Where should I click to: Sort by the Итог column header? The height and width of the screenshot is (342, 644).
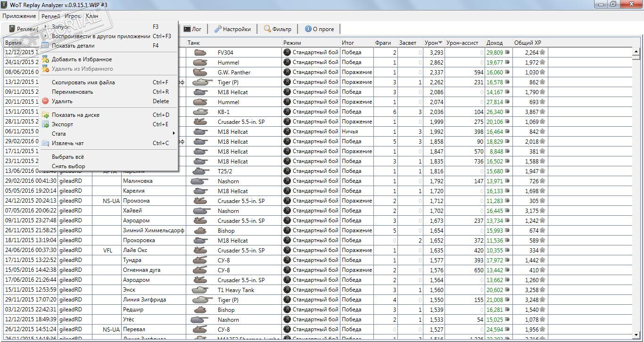click(x=357, y=43)
